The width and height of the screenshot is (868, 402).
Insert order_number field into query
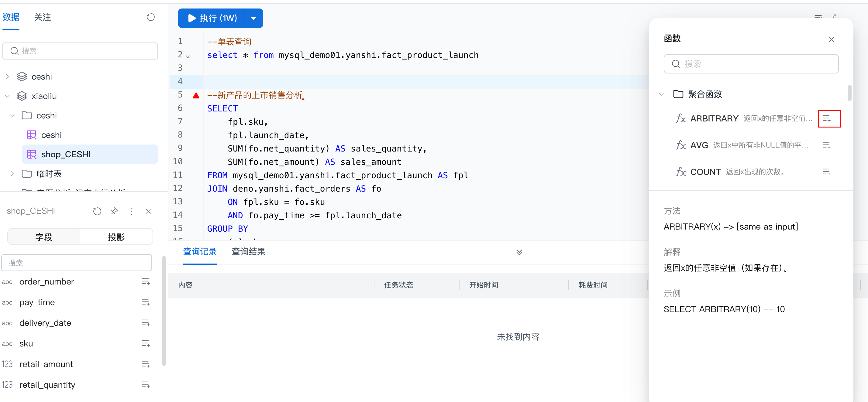click(x=146, y=281)
